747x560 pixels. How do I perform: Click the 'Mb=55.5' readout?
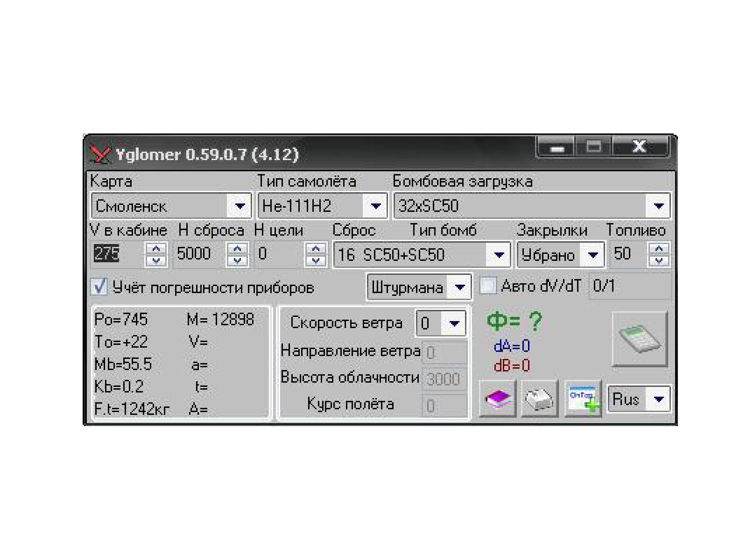click(x=123, y=364)
